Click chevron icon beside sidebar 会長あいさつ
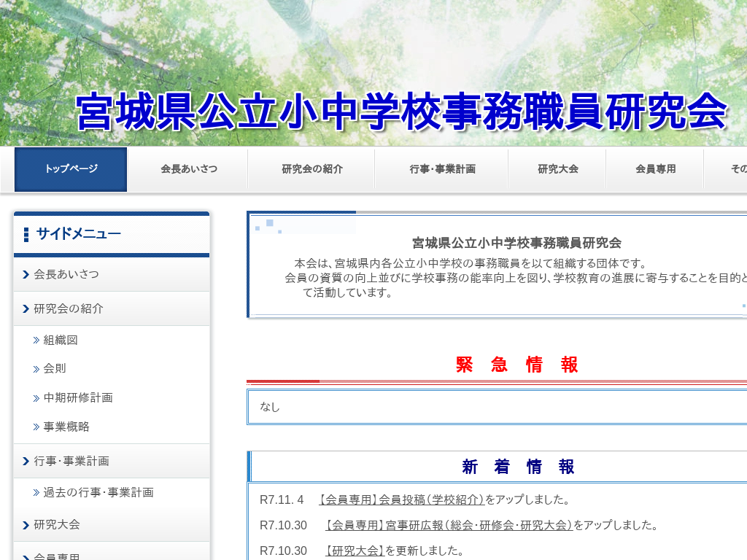747x560 pixels. pos(26,275)
